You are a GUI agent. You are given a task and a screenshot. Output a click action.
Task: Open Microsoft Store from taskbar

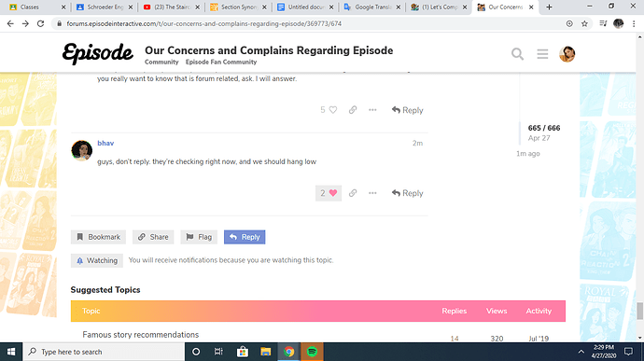(x=243, y=352)
